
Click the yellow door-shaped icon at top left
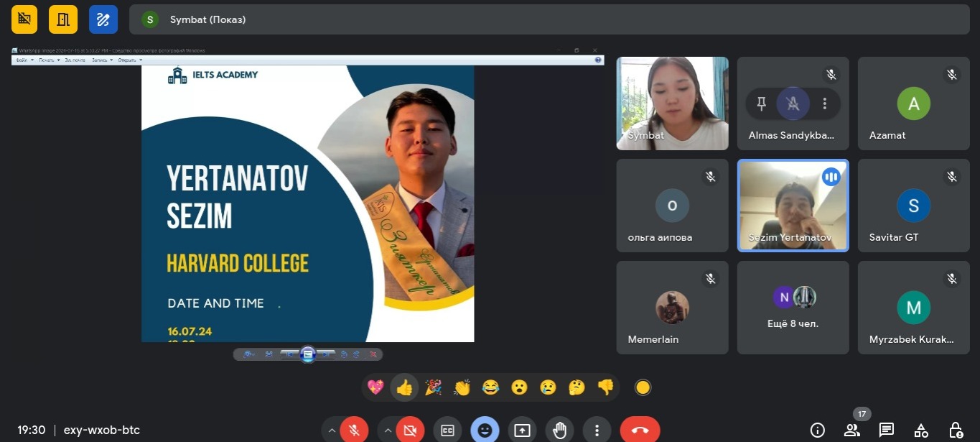point(63,19)
